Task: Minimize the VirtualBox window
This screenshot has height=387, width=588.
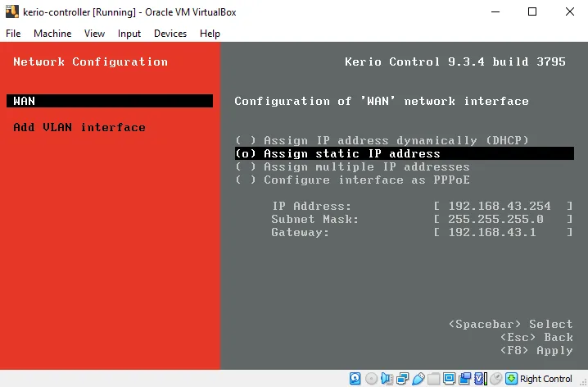Action: [495, 11]
